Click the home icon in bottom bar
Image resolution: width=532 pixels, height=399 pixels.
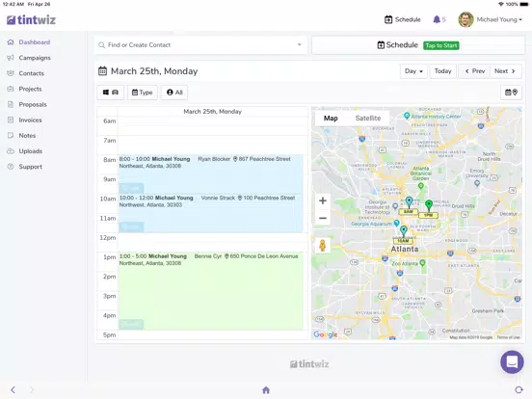[x=266, y=390]
